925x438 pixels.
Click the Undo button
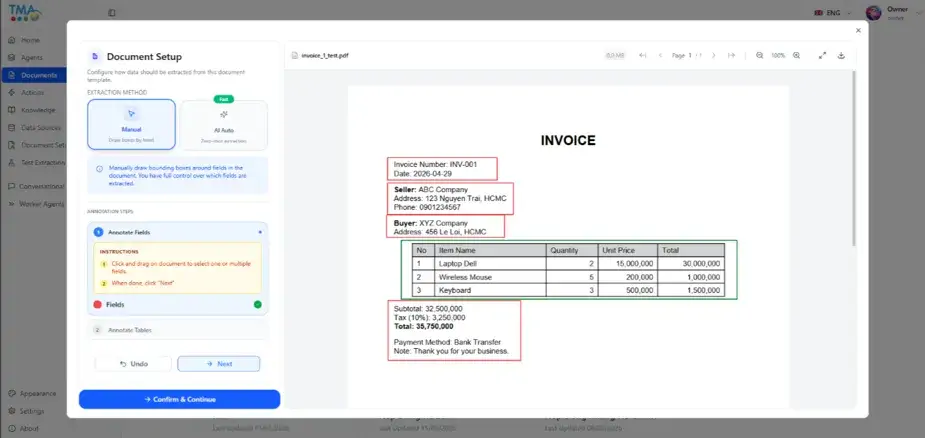(133, 364)
